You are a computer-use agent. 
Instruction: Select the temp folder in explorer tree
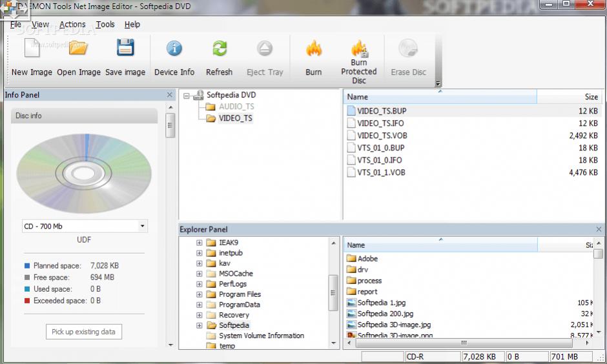(227, 346)
